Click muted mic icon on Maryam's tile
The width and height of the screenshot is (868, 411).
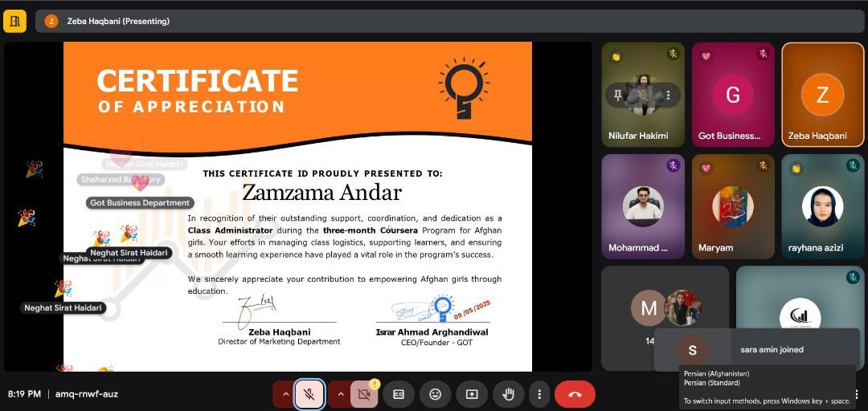(x=764, y=165)
